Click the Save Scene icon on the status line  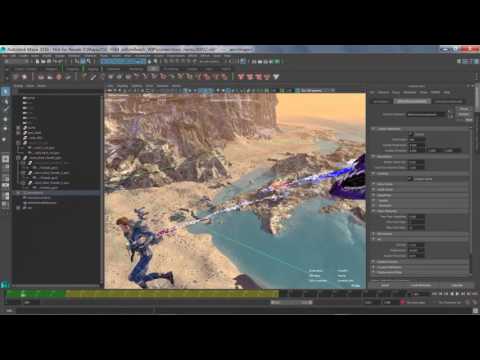pos(49,61)
